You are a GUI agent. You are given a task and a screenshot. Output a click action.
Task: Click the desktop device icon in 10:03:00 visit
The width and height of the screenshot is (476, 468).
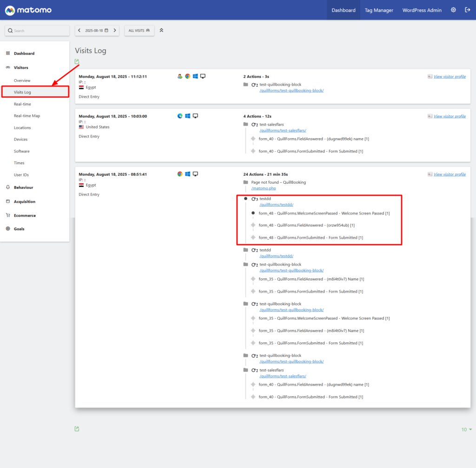195,116
